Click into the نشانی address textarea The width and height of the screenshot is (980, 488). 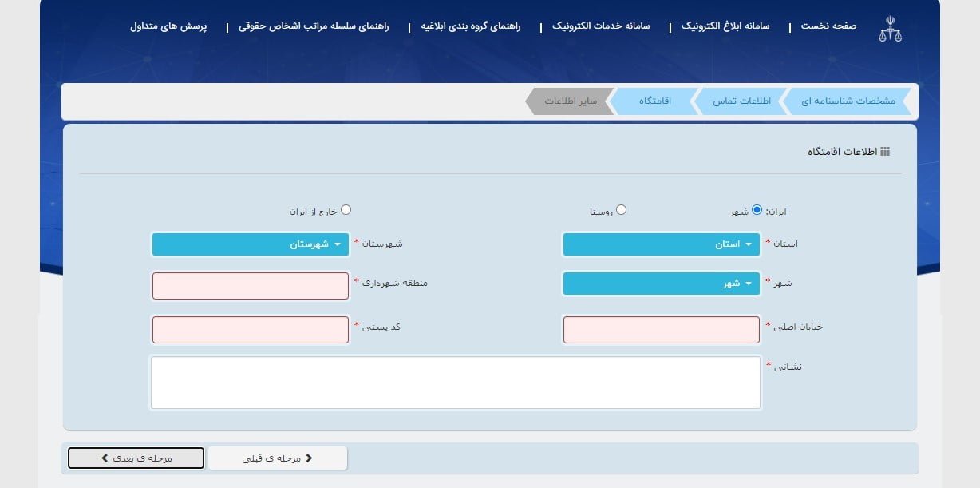click(x=456, y=383)
